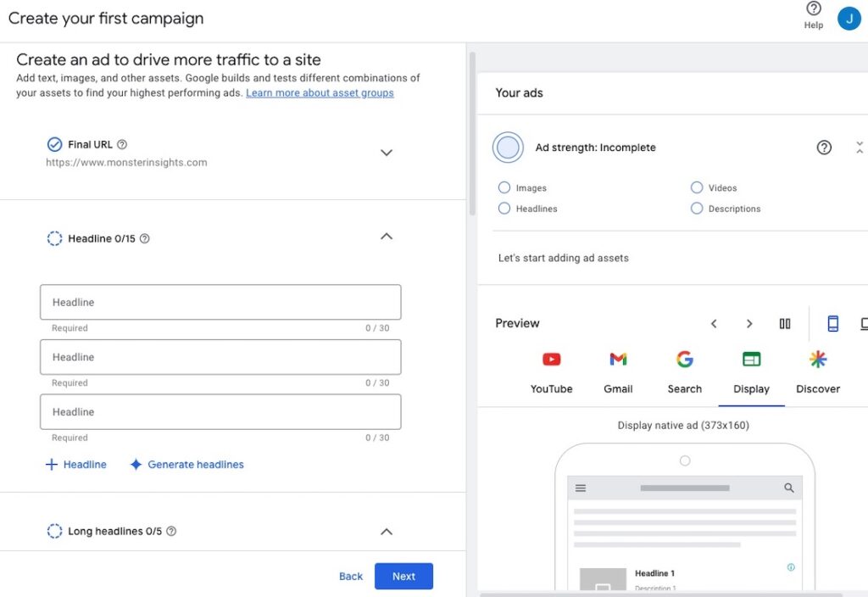Open the YouTube preview tab
The image size is (868, 597).
pos(551,372)
